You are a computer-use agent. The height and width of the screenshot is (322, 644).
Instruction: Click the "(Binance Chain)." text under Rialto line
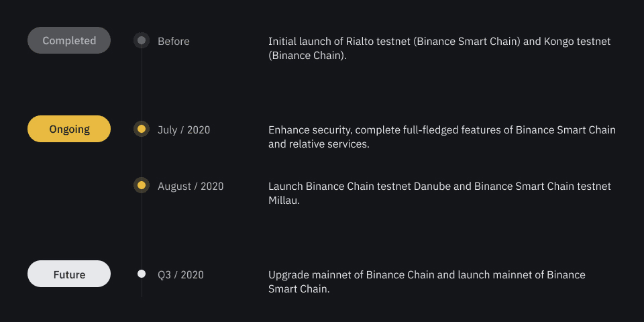coord(307,56)
